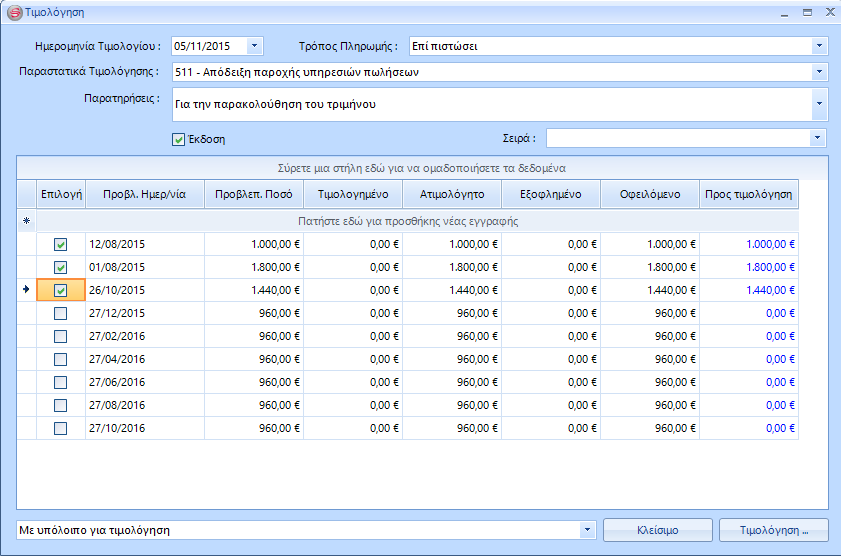Image resolution: width=841 pixels, height=556 pixels.
Task: Click the current-row arrow indicator
Action: (26, 290)
